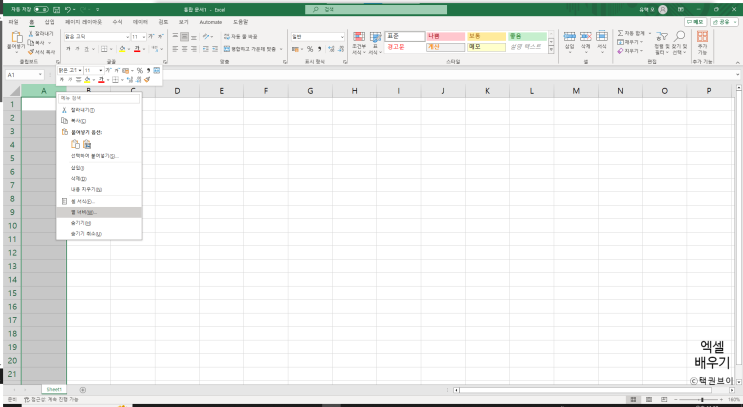
Task: Add a new sheet with the plus icon
Action: [x=83, y=390]
